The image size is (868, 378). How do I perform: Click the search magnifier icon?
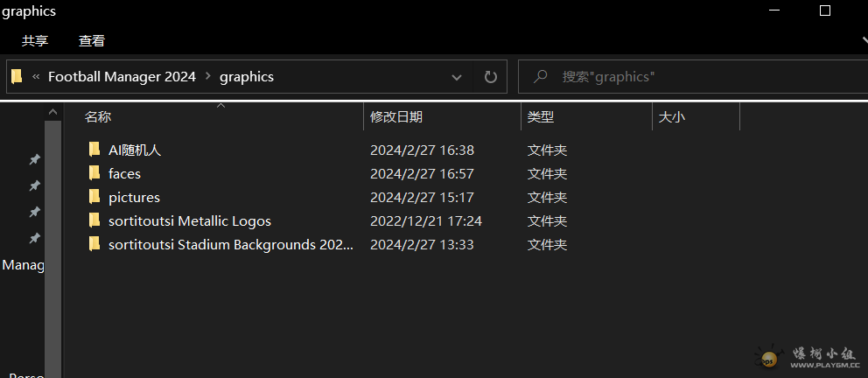[542, 77]
